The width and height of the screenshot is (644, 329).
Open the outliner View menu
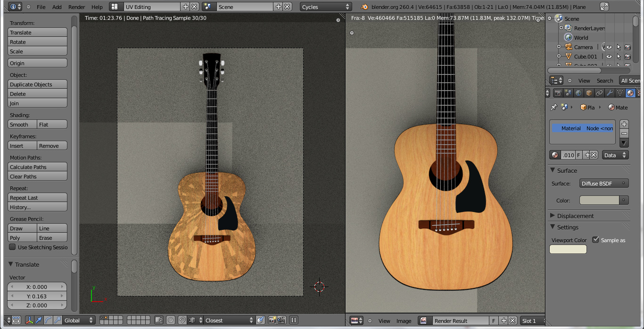click(584, 81)
